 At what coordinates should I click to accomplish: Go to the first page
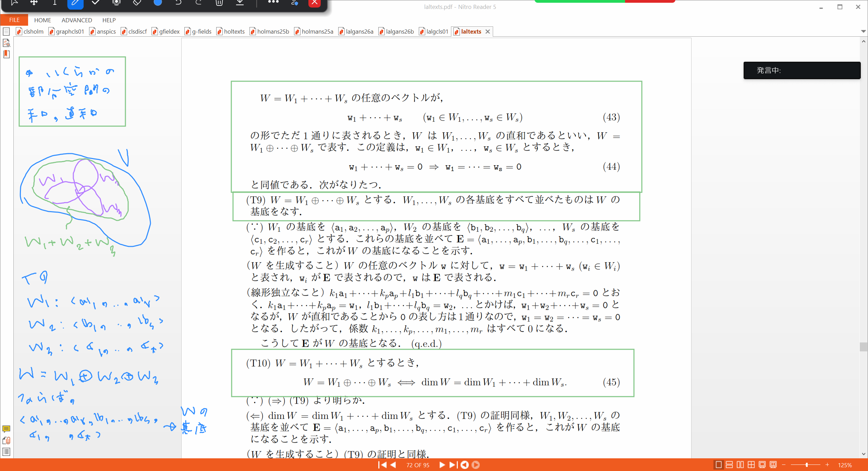382,465
